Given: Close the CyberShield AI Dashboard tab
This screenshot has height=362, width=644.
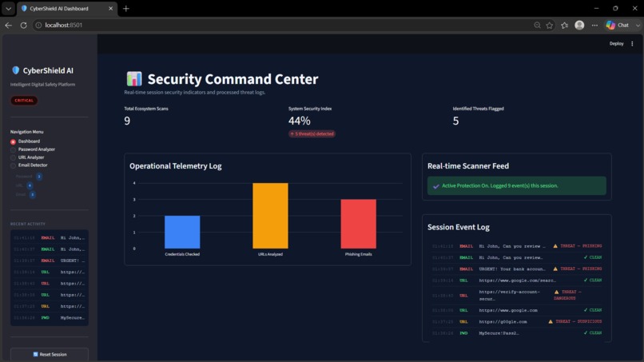Looking at the screenshot, I should coord(110,8).
